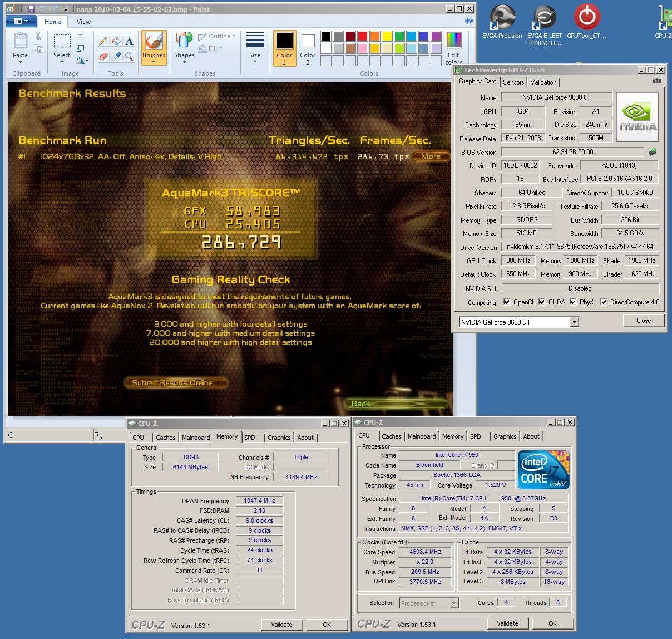Open the Graphics tab in the right CPU-Z window

pyautogui.click(x=505, y=436)
